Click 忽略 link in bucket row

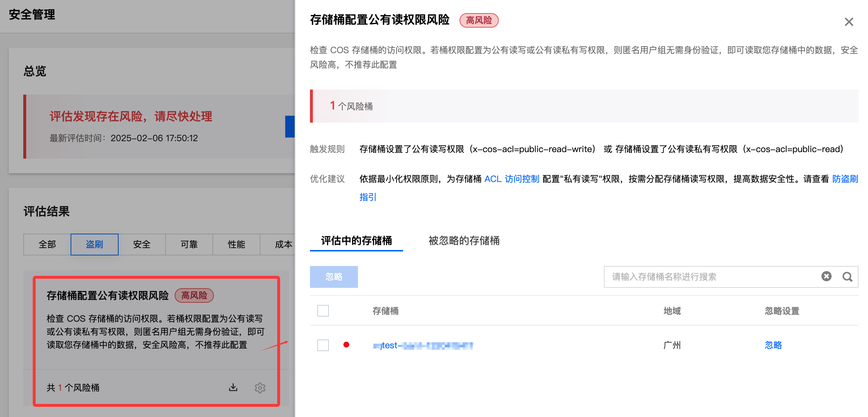[773, 345]
